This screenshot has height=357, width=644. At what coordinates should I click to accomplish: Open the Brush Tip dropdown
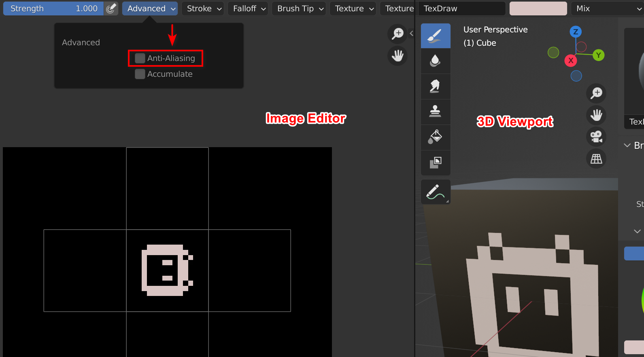(x=299, y=8)
